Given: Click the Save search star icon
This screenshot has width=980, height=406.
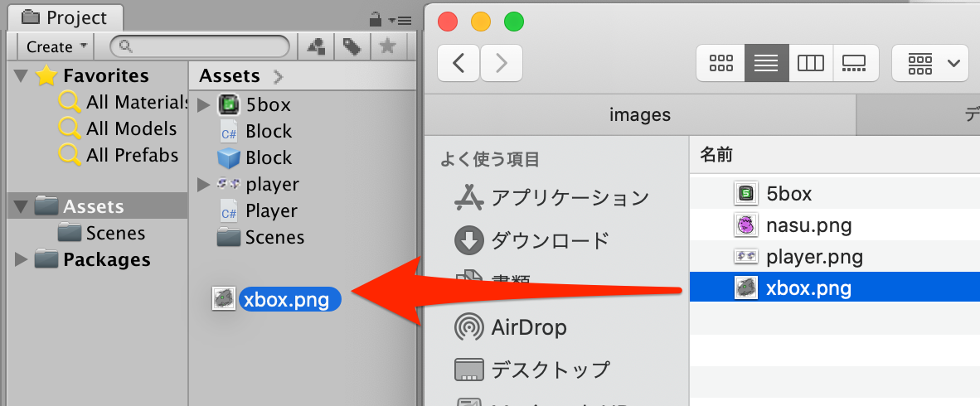Looking at the screenshot, I should coord(388,46).
